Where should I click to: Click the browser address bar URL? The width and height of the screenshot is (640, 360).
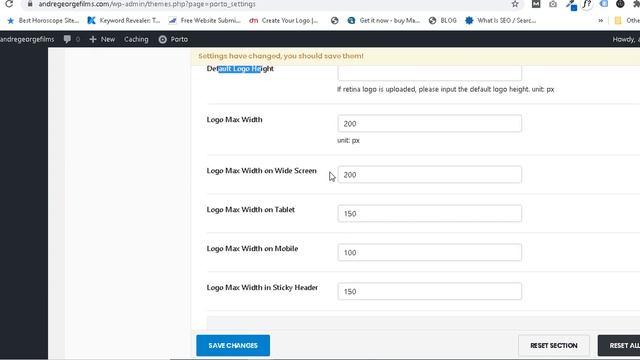coord(147,4)
